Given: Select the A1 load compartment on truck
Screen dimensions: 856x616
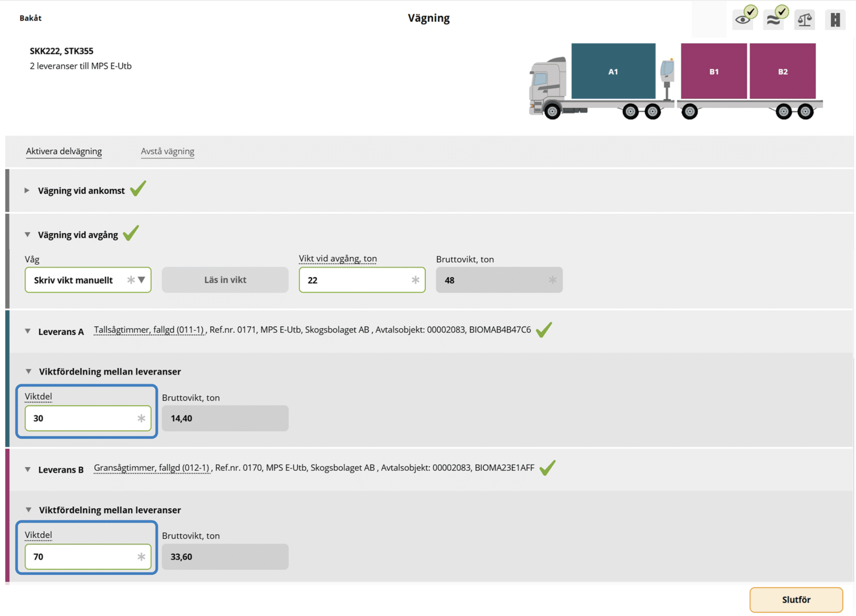Looking at the screenshot, I should coord(613,71).
